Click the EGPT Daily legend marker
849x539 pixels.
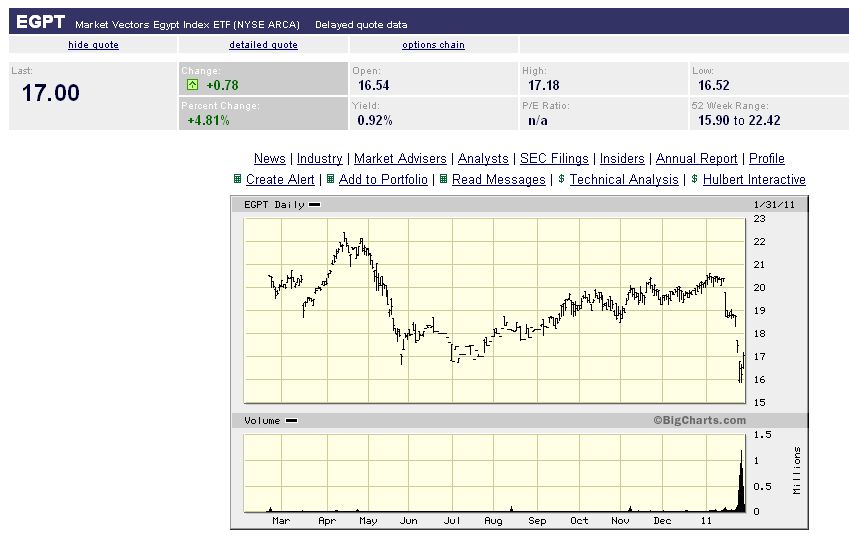315,205
